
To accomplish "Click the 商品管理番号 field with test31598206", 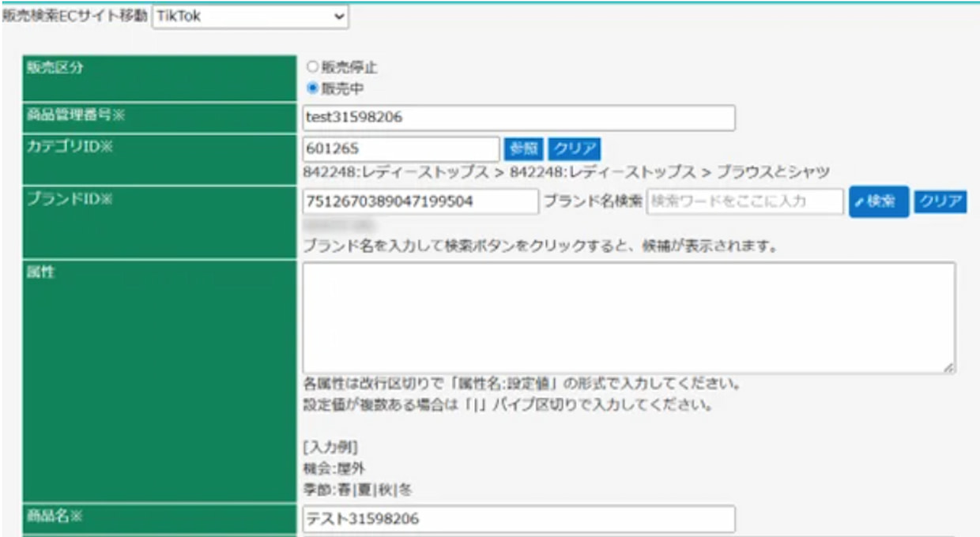I will (x=518, y=118).
